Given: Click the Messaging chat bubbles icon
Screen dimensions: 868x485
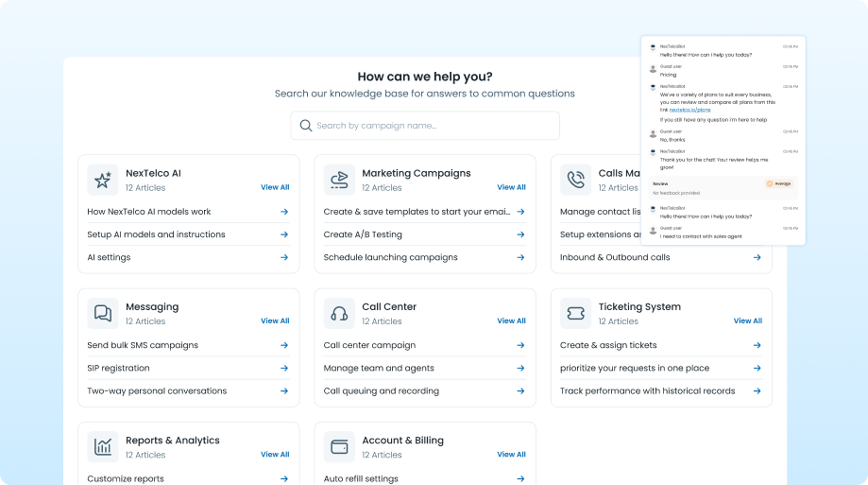Looking at the screenshot, I should [x=103, y=313].
